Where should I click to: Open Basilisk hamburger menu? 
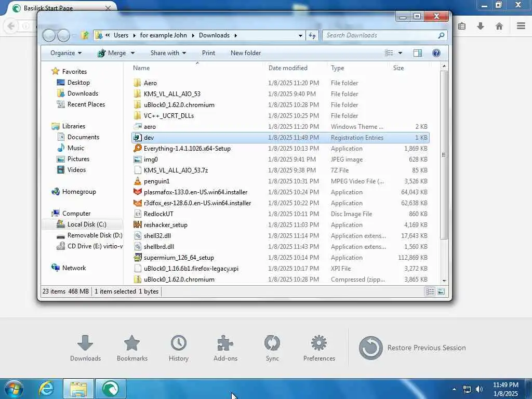point(521,26)
